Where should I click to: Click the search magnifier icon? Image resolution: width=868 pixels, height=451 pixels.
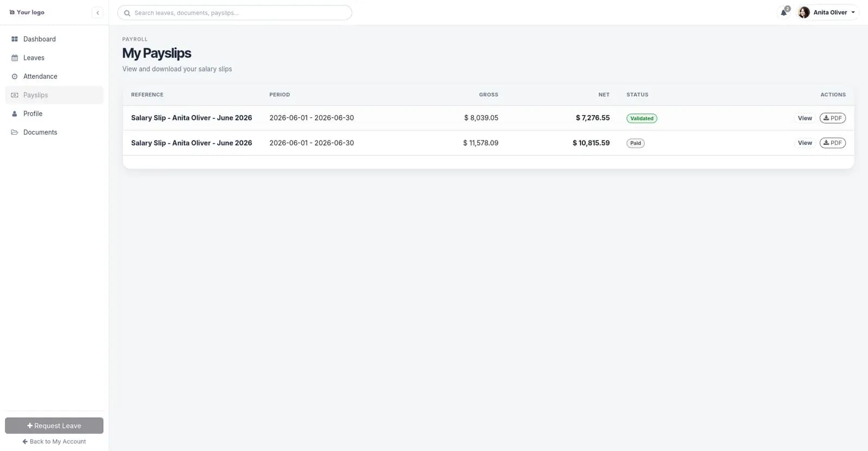pos(127,13)
